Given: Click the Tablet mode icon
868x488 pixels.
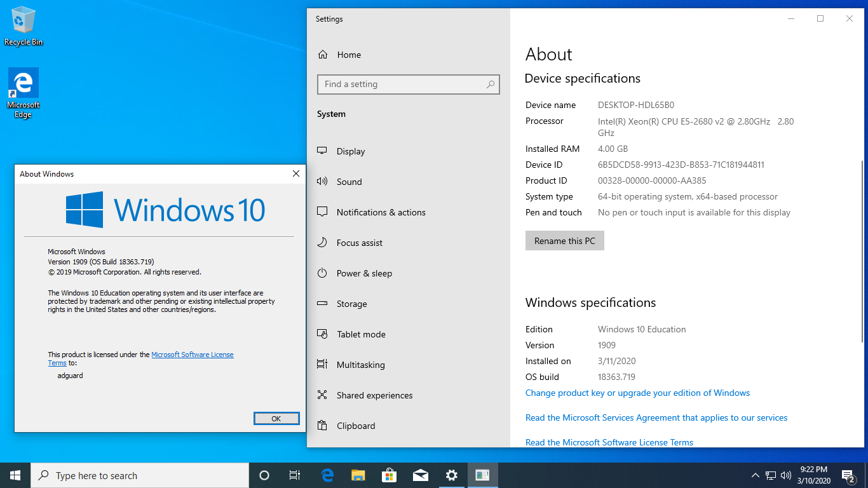Looking at the screenshot, I should pos(322,334).
